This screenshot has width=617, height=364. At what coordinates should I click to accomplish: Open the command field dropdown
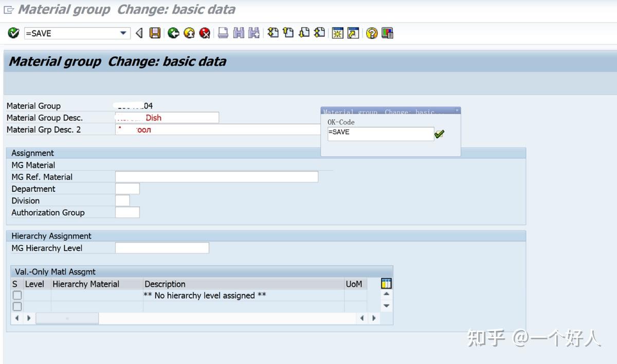(x=124, y=33)
